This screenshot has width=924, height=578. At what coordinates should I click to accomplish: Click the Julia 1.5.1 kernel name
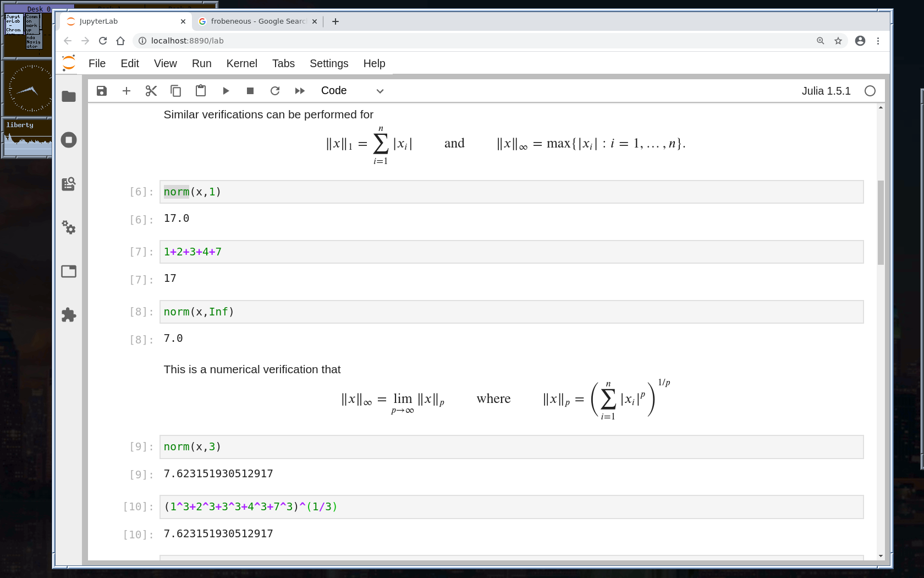826,91
